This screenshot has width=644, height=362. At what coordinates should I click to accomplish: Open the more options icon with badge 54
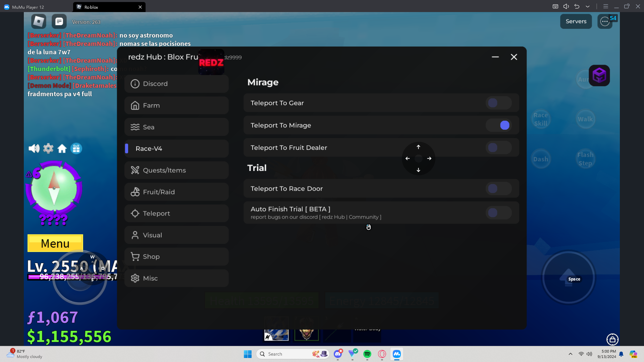(605, 21)
